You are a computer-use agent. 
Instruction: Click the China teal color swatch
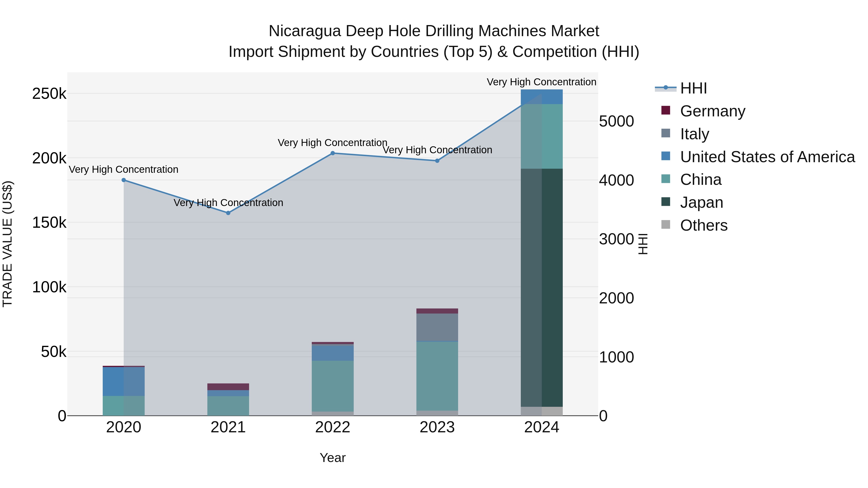[666, 179]
